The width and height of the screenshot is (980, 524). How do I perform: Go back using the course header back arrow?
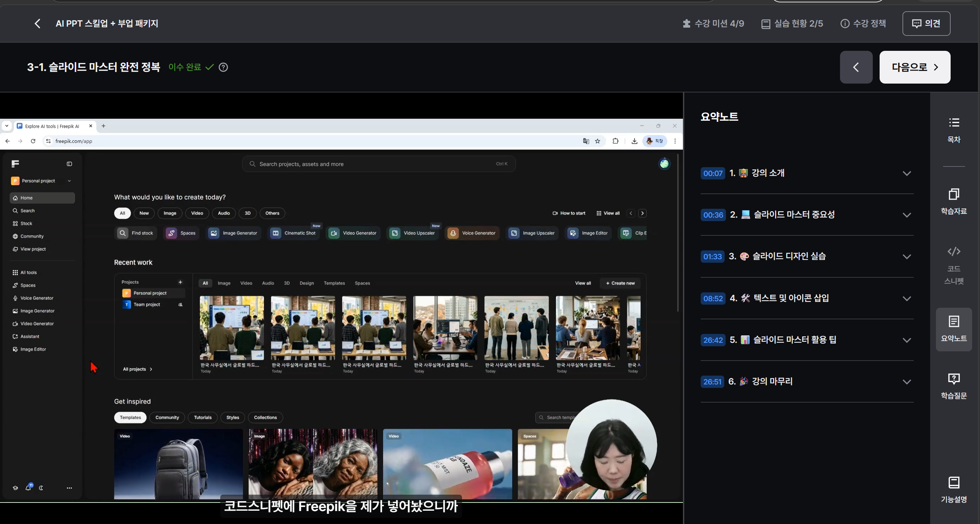coord(37,24)
